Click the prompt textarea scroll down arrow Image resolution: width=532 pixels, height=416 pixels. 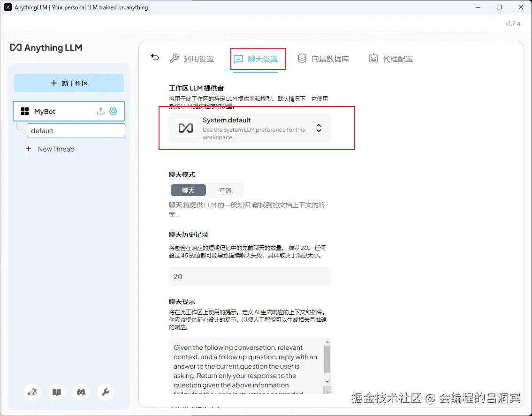pos(327,382)
